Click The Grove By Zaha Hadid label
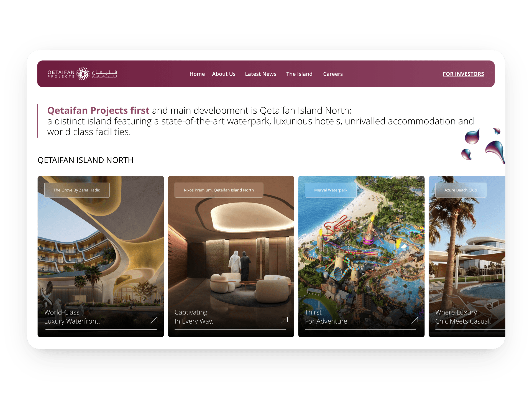The image size is (532, 399). point(77,190)
